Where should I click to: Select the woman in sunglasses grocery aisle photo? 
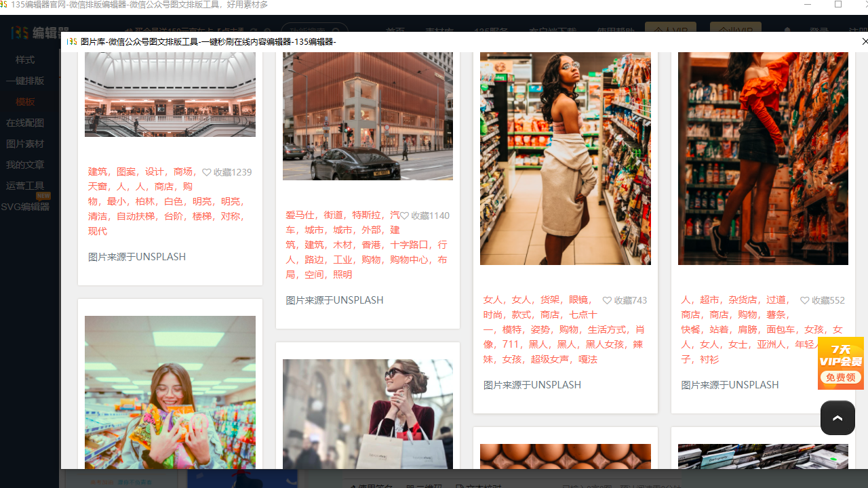(565, 159)
